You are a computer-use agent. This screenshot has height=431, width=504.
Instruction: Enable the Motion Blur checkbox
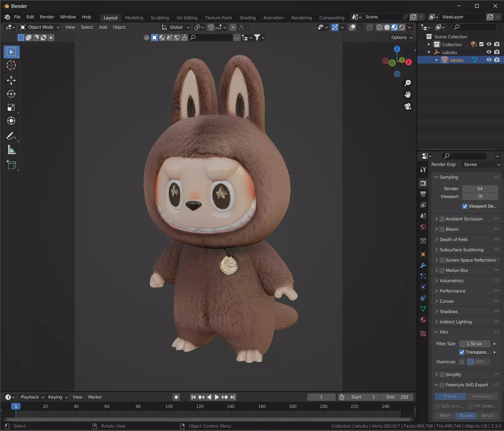[442, 270]
